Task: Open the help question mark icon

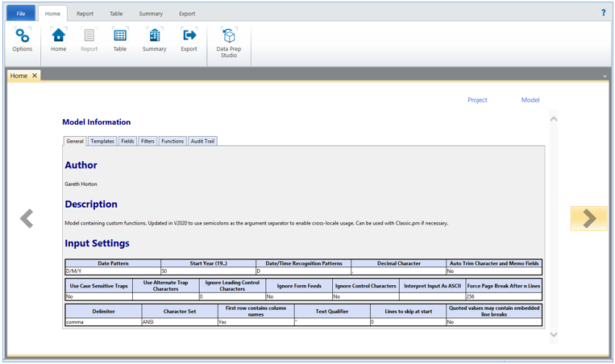Action: click(x=603, y=13)
